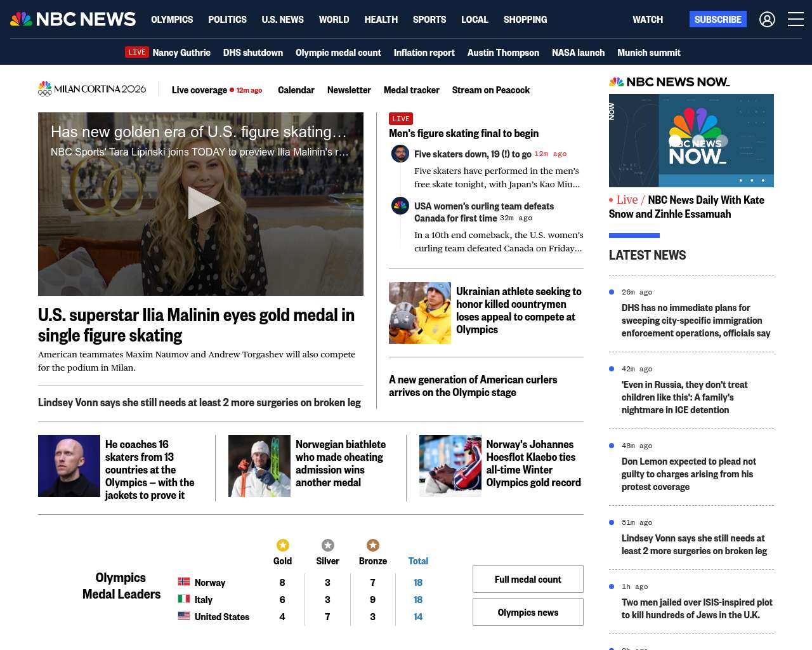Click the red LIVE badge above figure skating final
The width and height of the screenshot is (812, 650).
[x=401, y=119]
